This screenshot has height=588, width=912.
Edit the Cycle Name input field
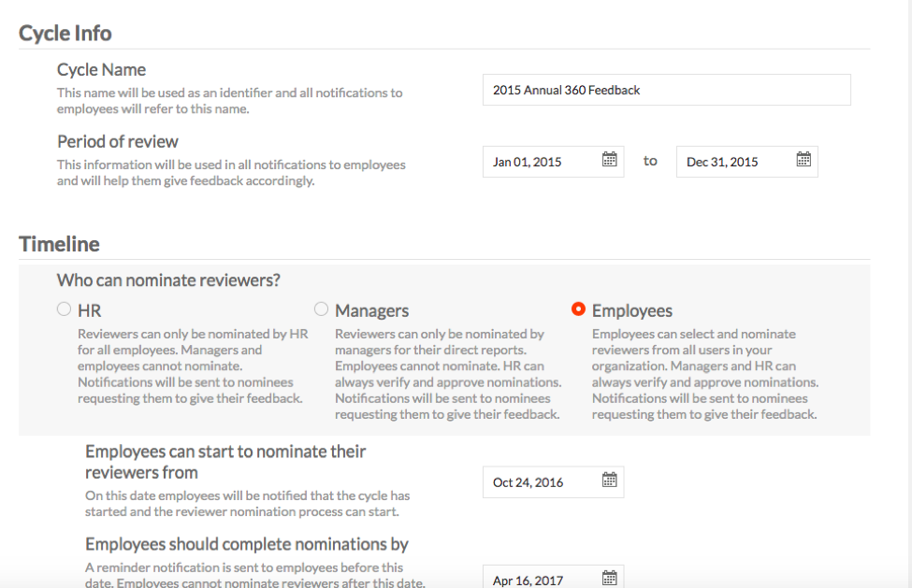667,90
